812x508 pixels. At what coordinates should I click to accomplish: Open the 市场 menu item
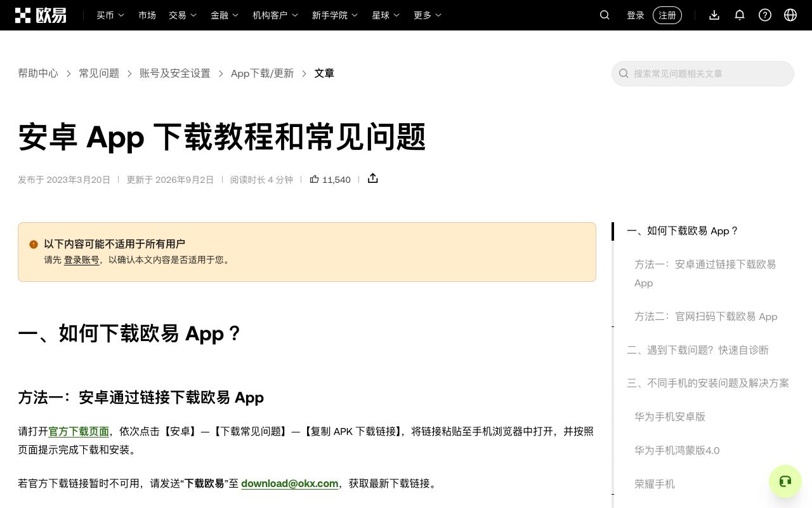click(x=147, y=15)
